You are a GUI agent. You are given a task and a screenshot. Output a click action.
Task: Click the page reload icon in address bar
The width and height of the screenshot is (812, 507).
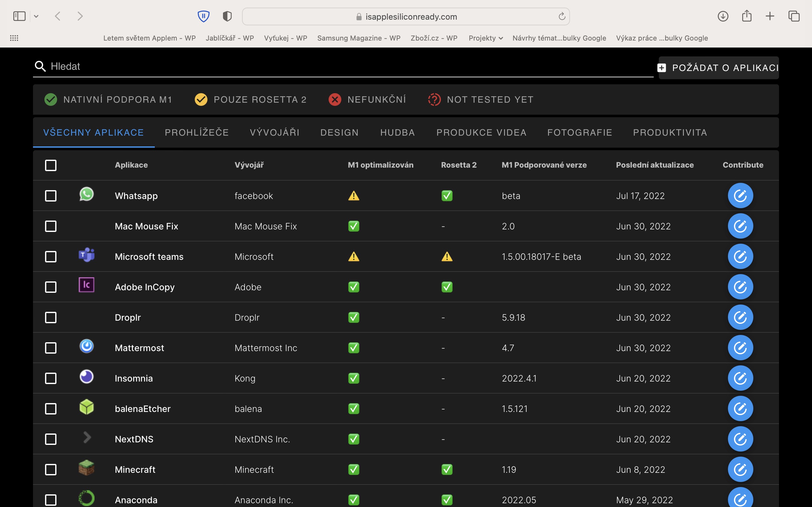coord(562,16)
